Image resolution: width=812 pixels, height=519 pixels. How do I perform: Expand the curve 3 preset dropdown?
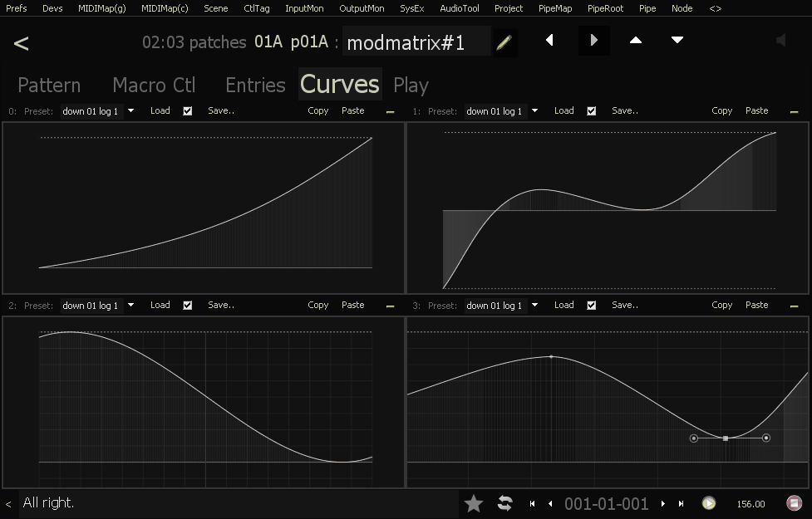[534, 306]
